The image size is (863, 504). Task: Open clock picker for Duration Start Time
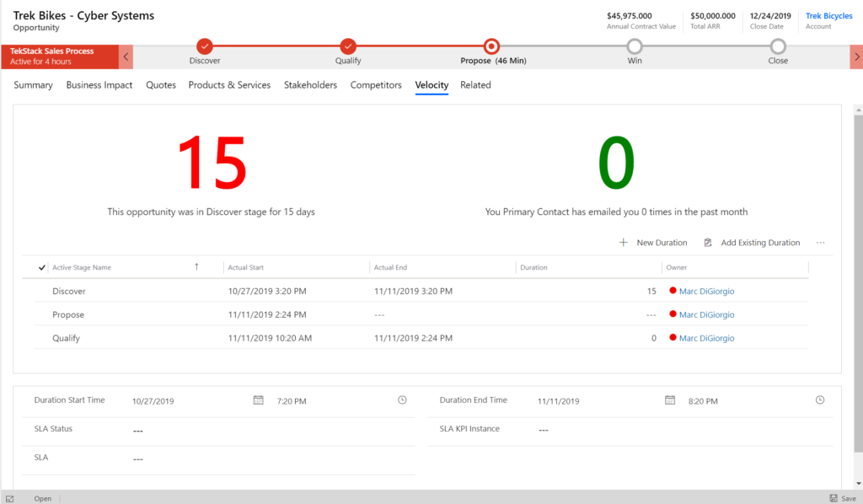[x=402, y=400]
